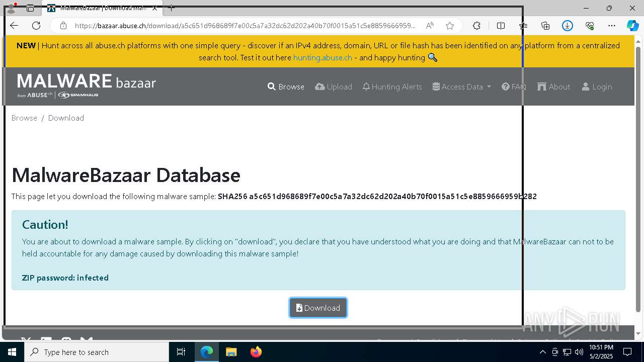
Task: Go back to the previous page
Action: tap(14, 26)
